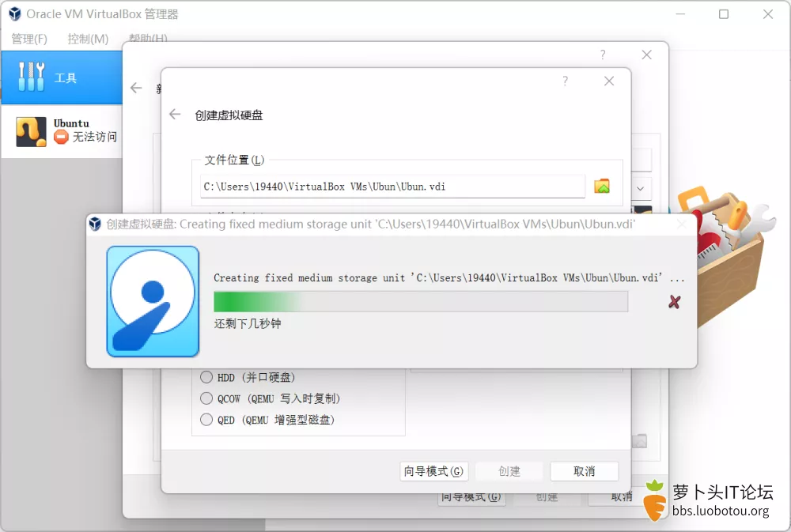Select the 工具 entry in the sidebar
791x532 pixels.
[62, 77]
